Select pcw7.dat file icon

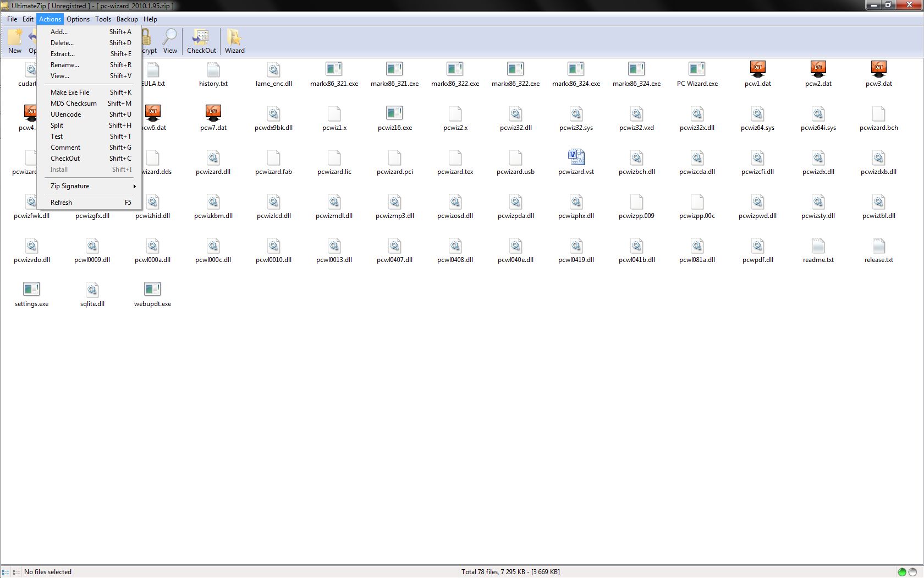[213, 113]
